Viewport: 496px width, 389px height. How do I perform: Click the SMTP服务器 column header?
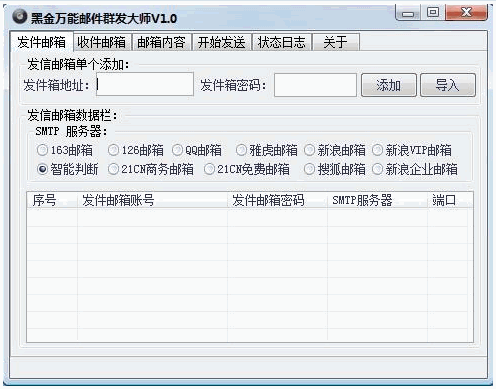pyautogui.click(x=377, y=200)
